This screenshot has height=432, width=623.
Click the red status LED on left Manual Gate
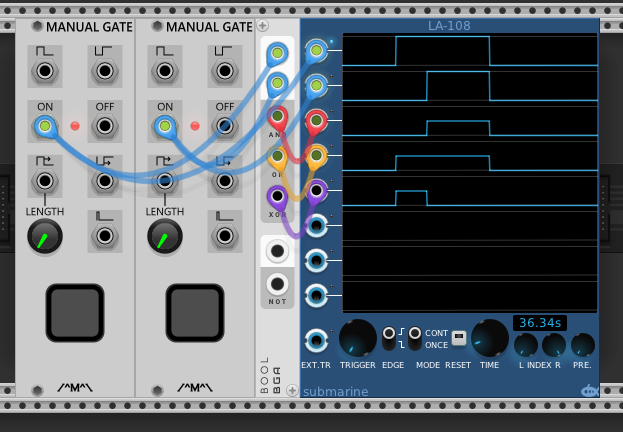[x=75, y=126]
